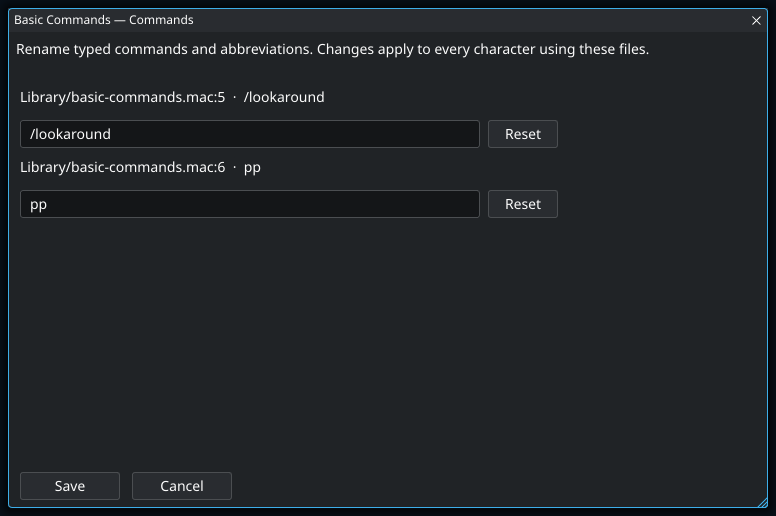Save the command changes
Screen dimensions: 776x516
[x=70, y=486]
